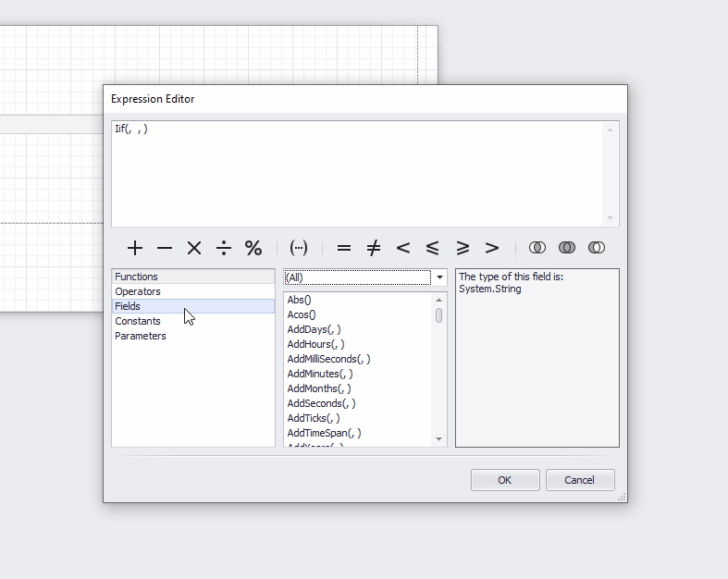Select Abs() in the function list
The image size is (728, 579).
357,300
